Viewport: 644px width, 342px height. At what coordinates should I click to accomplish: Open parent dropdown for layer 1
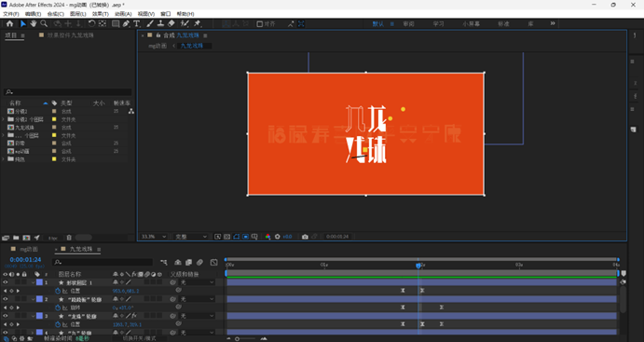pyautogui.click(x=198, y=282)
